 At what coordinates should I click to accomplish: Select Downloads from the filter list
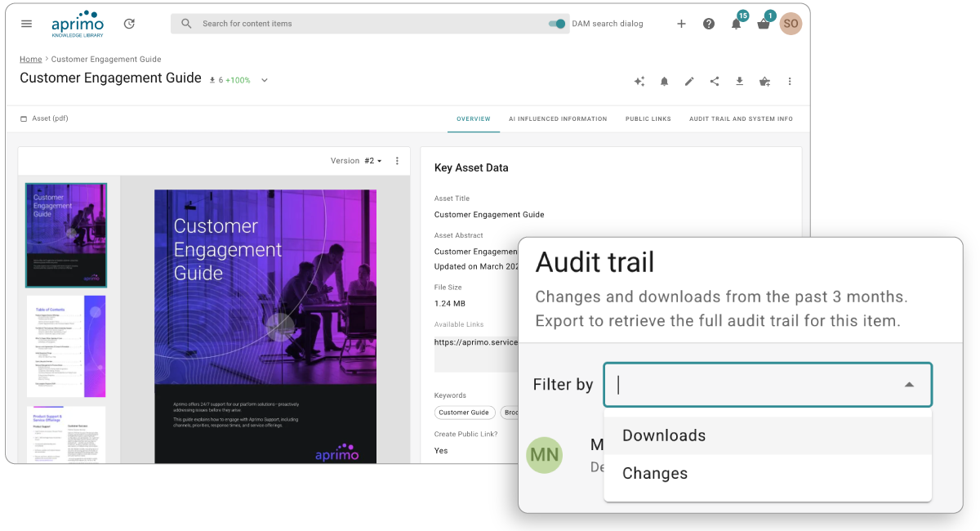click(x=664, y=435)
